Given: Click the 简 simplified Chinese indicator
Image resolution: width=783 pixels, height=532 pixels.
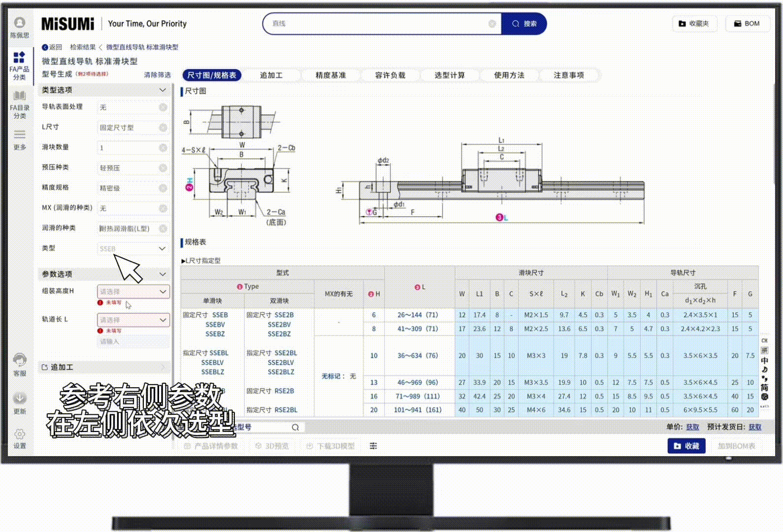Looking at the screenshot, I should (764, 388).
